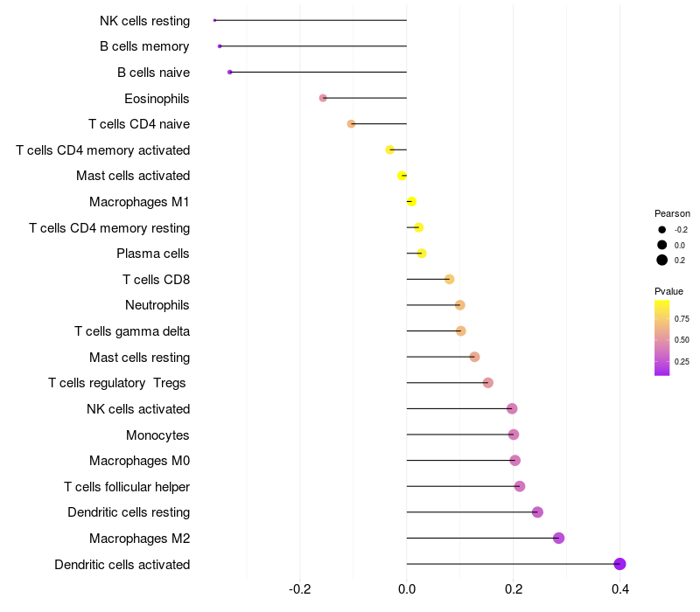Click the Pearson legend -0.2 size marker

pos(662,230)
